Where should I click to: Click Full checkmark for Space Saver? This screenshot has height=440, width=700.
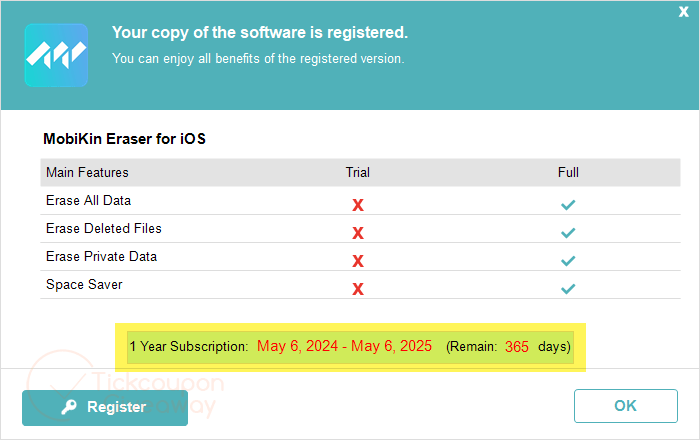(568, 289)
